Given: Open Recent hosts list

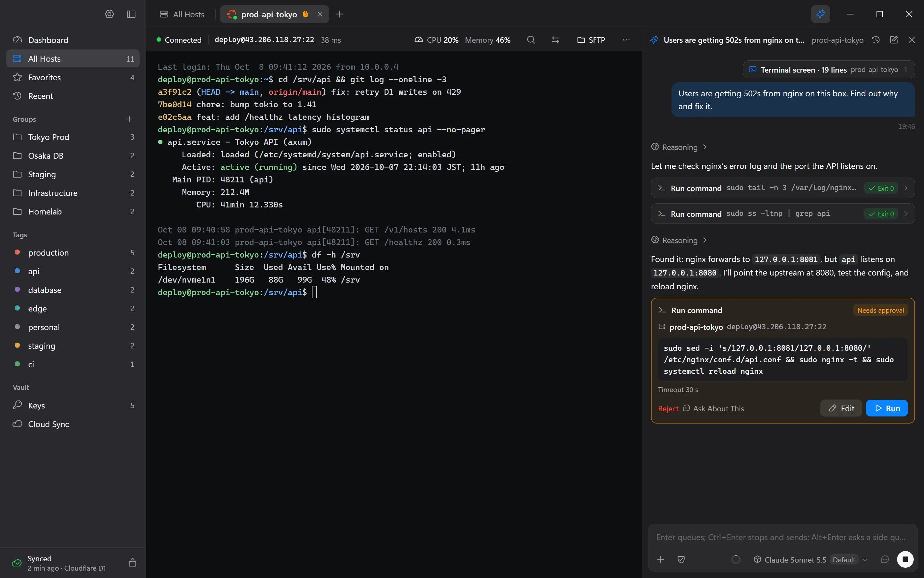Looking at the screenshot, I should 73,96.
